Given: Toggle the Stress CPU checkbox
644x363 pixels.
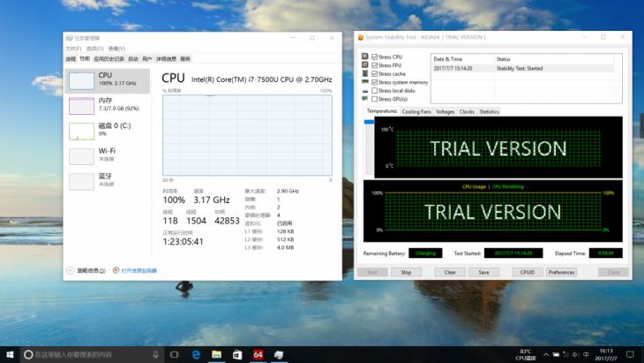Looking at the screenshot, I should pyautogui.click(x=374, y=57).
